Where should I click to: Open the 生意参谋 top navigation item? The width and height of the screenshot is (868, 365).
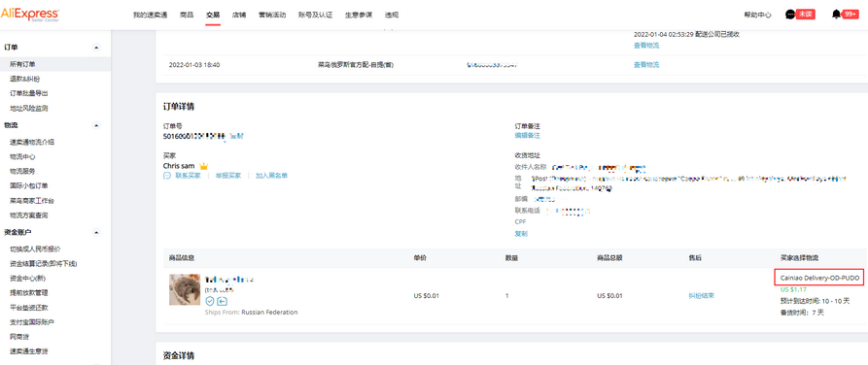(x=358, y=15)
